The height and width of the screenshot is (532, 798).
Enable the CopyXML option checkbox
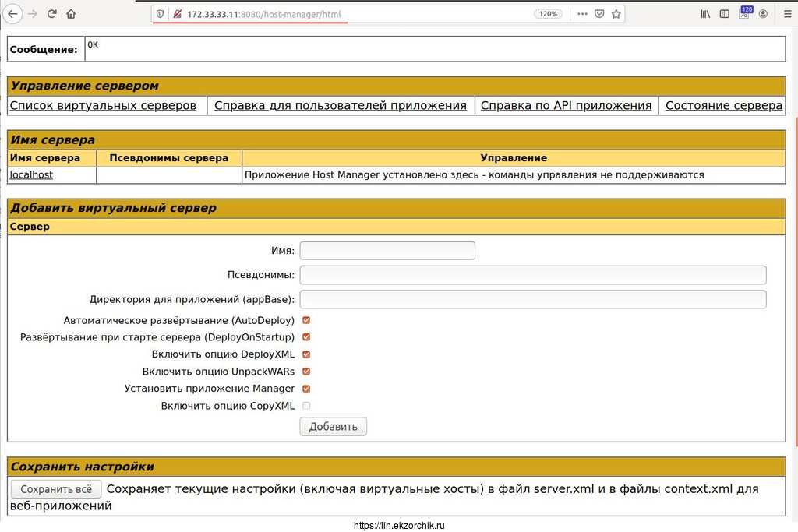coord(306,406)
